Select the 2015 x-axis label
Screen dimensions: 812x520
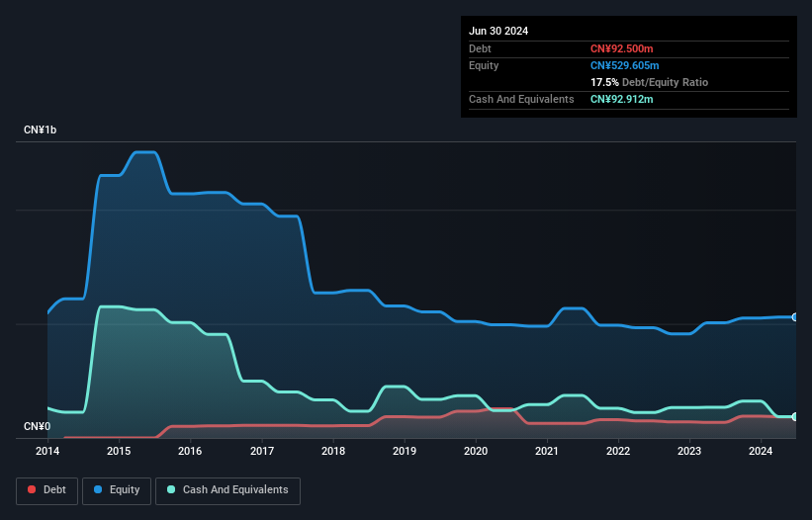click(x=119, y=451)
